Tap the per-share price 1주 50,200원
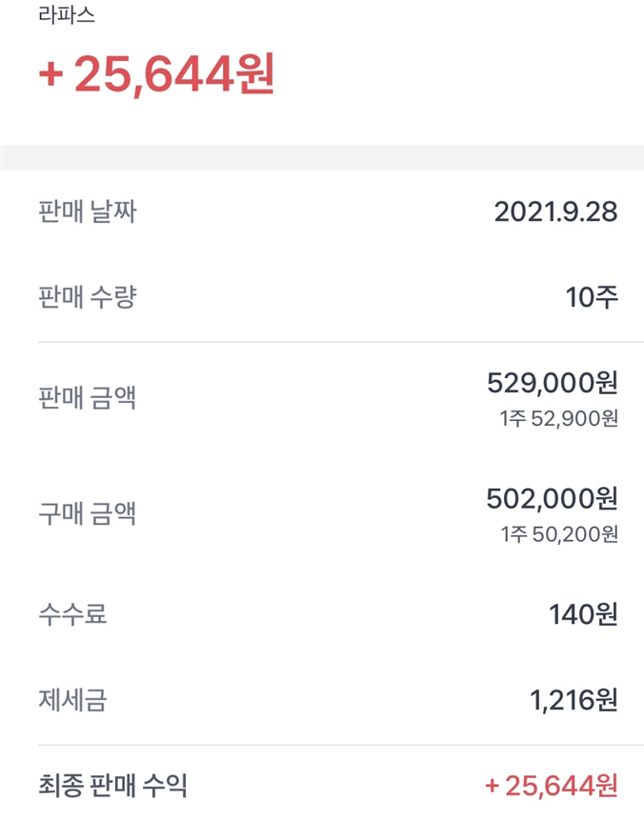Image resolution: width=644 pixels, height=821 pixels. (557, 534)
